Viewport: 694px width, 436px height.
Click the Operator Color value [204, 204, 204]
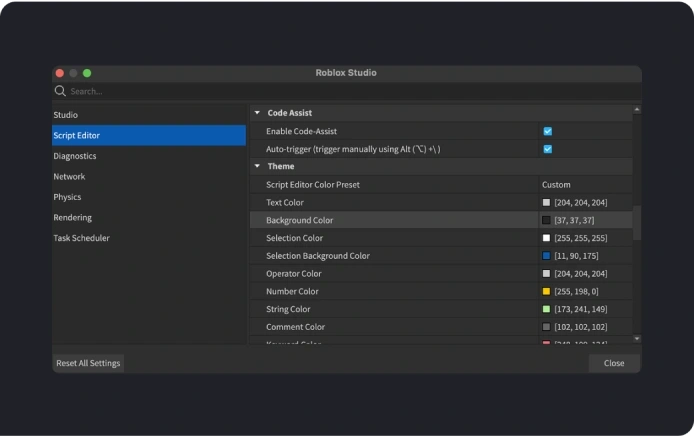click(581, 274)
